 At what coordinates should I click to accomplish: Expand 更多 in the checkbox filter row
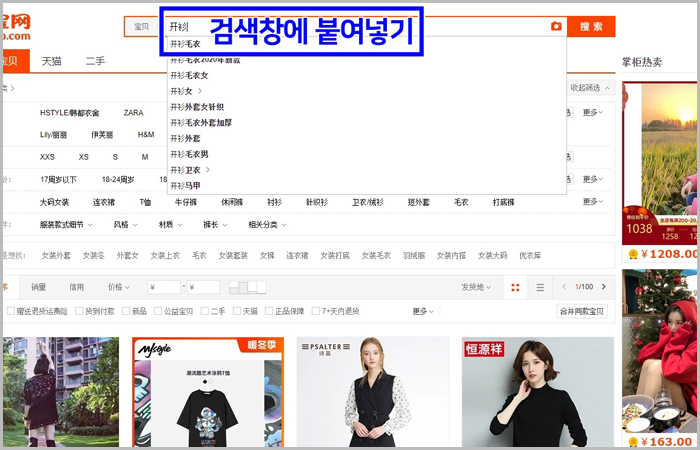pos(423,311)
